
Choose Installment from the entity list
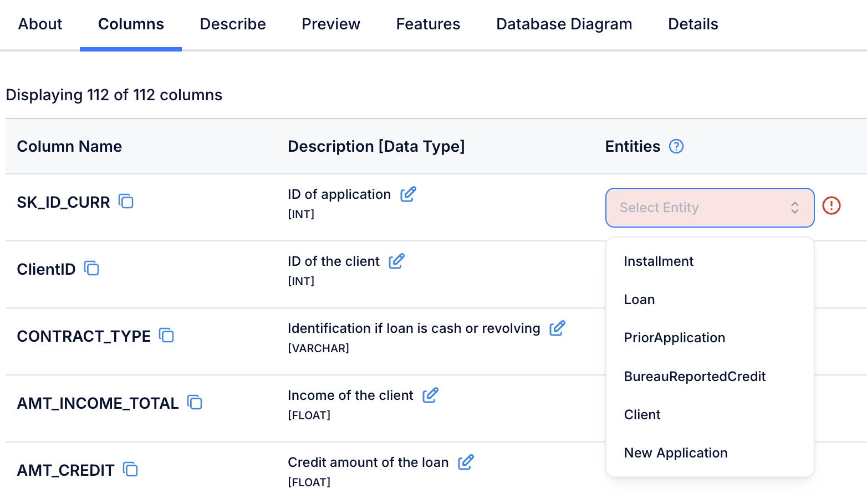click(658, 261)
